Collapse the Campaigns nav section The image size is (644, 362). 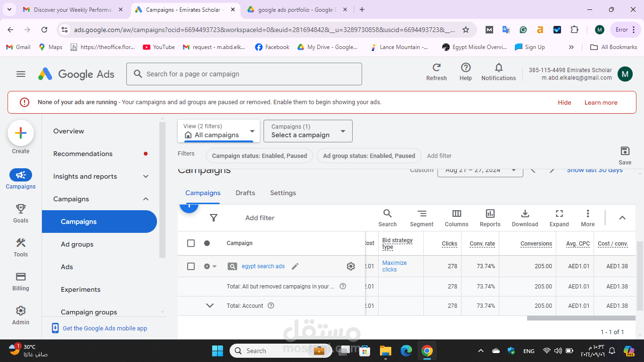[146, 199]
